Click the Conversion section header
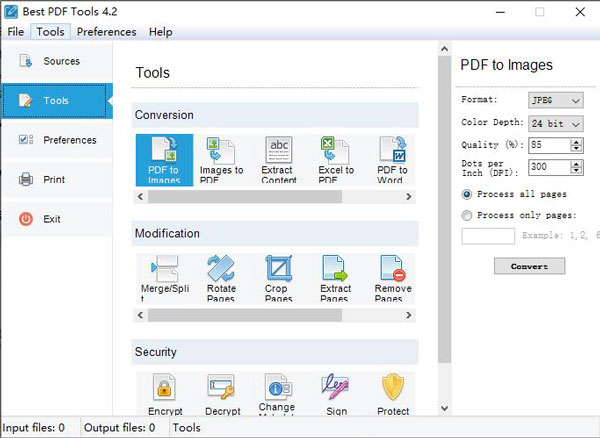Viewport: 600px width, 438px height. [275, 115]
